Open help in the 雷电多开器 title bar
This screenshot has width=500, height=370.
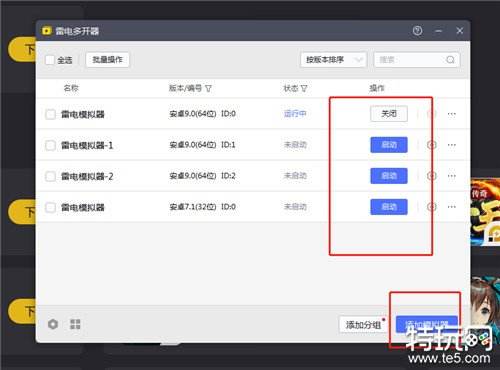pos(417,31)
